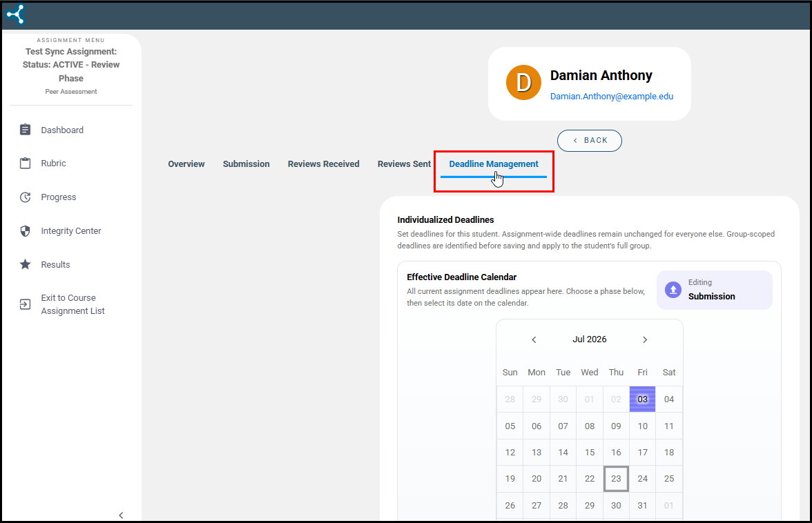Select July 31 in calendar
This screenshot has width=812, height=523.
(x=642, y=506)
